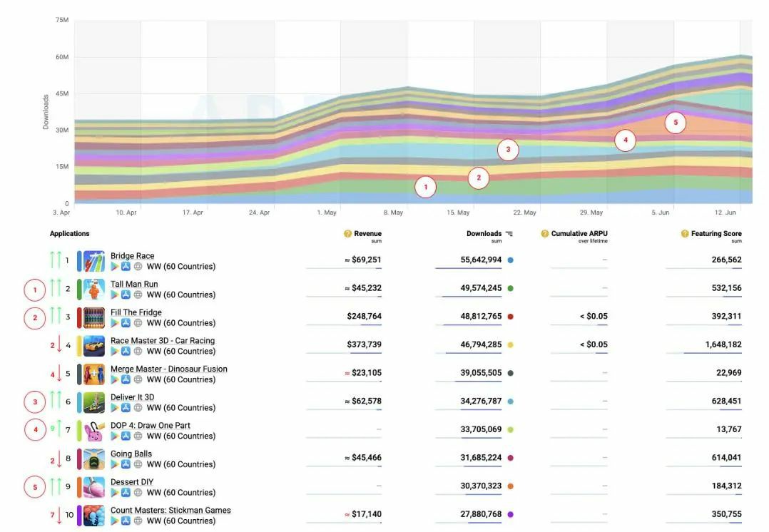Sort by the Revenue column header
The height and width of the screenshot is (532, 769).
coord(368,234)
